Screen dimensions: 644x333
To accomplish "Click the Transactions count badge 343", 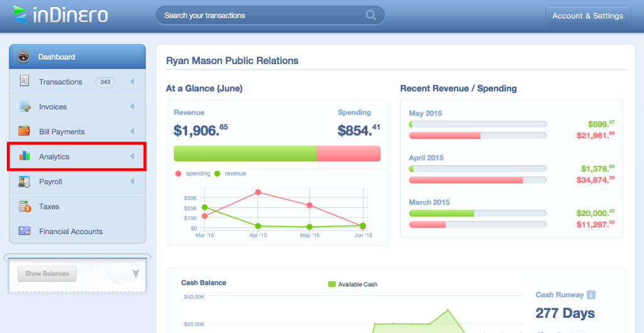I will pos(105,82).
